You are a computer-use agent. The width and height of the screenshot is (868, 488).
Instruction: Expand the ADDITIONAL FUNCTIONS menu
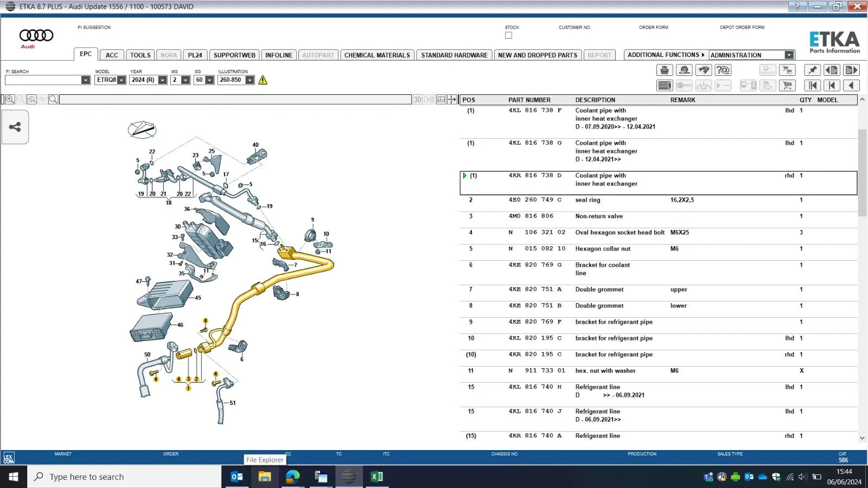point(666,55)
